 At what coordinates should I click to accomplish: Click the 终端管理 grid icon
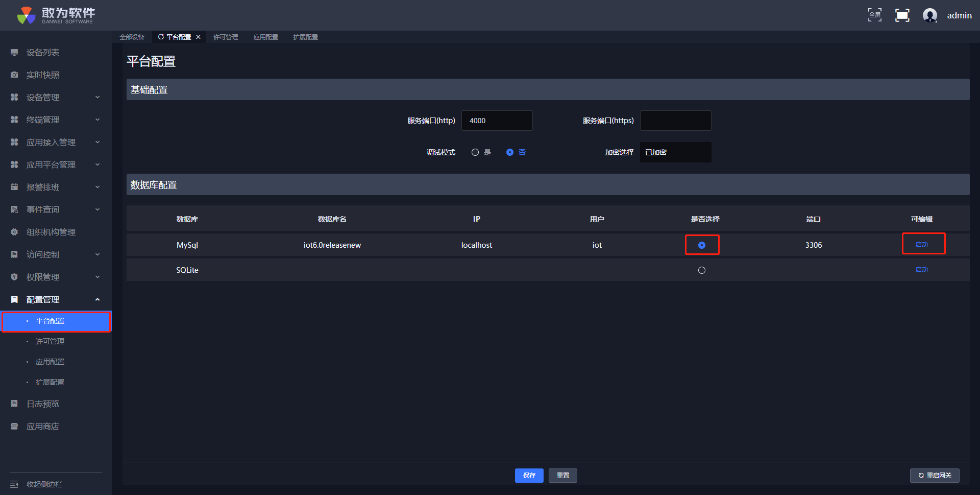(x=14, y=120)
